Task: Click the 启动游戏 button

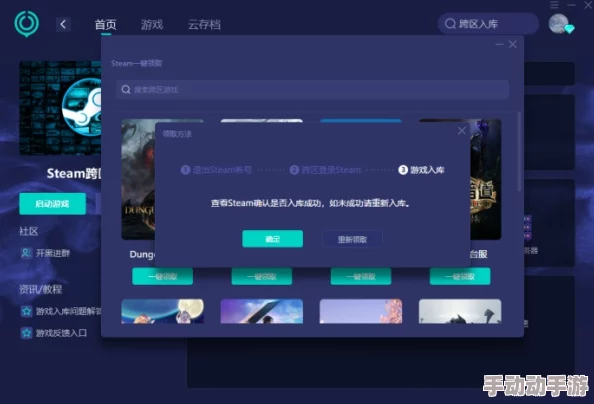Action: tap(53, 204)
